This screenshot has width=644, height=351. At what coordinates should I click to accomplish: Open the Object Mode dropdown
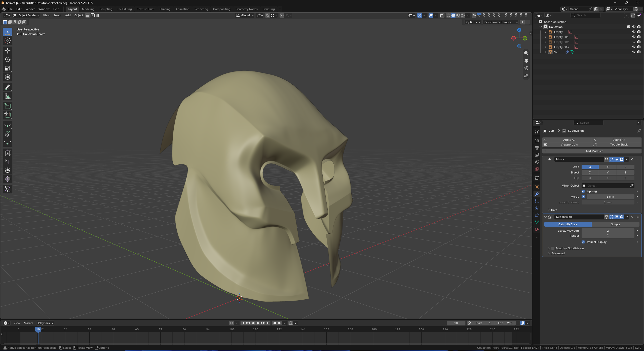[x=26, y=15]
